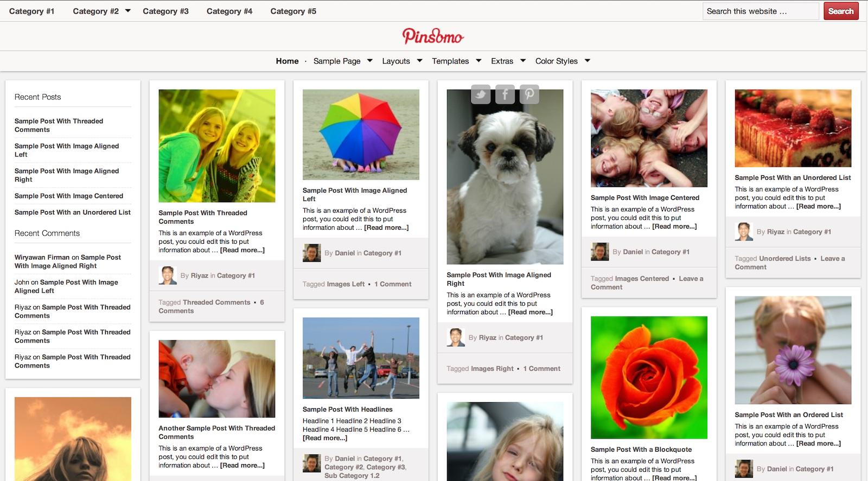This screenshot has height=481, width=868.
Task: Click Riyaz's avatar under the Threaded Comments post
Action: point(168,275)
